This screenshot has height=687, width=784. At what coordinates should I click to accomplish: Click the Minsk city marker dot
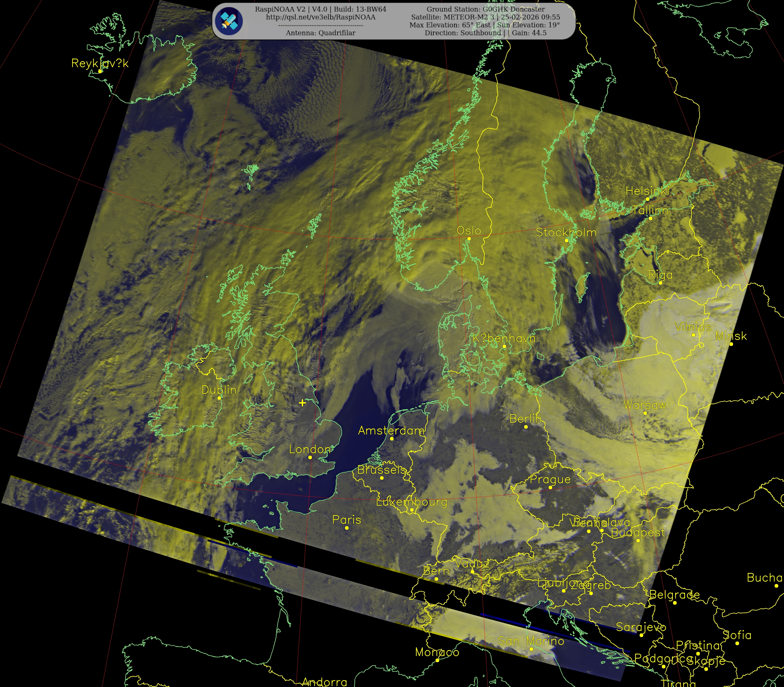[731, 344]
